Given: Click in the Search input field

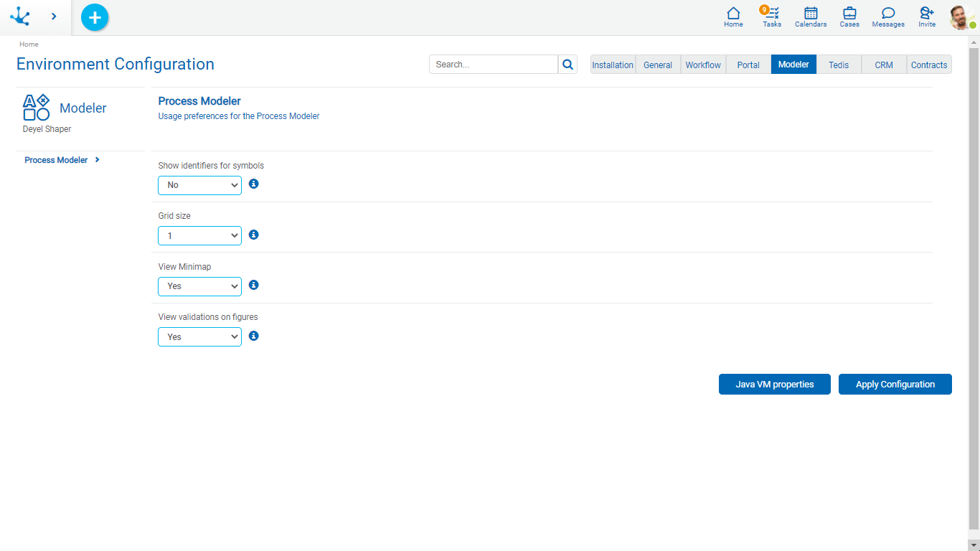Looking at the screenshot, I should 494,65.
